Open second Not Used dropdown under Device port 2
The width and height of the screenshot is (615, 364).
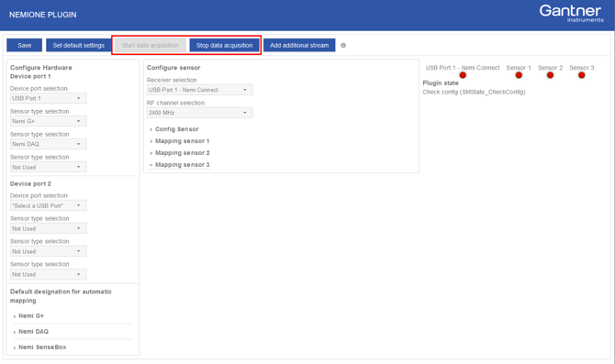click(x=49, y=251)
